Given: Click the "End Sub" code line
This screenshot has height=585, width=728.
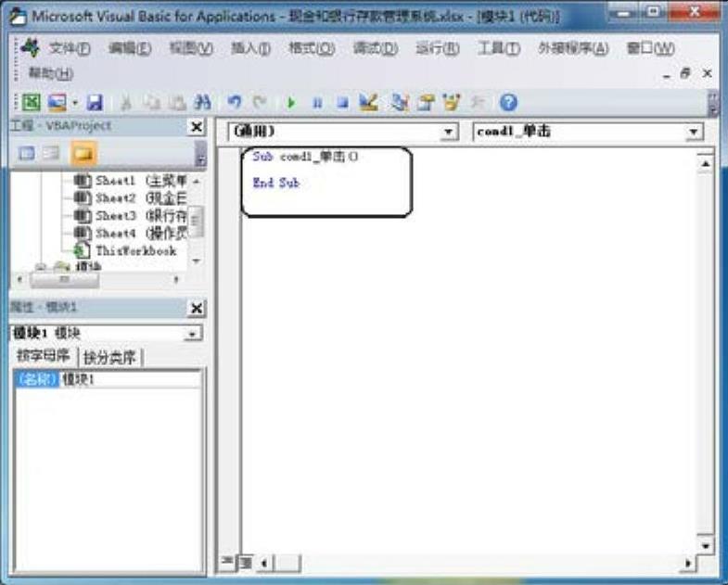Looking at the screenshot, I should coord(275,183).
